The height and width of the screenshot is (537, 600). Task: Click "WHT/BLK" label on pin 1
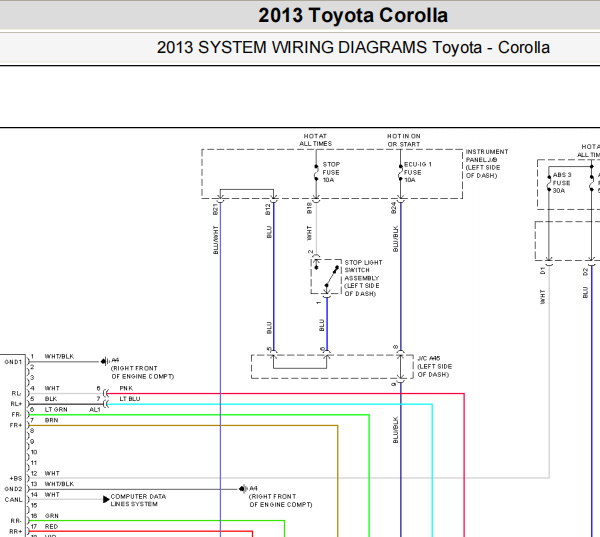coord(59,357)
